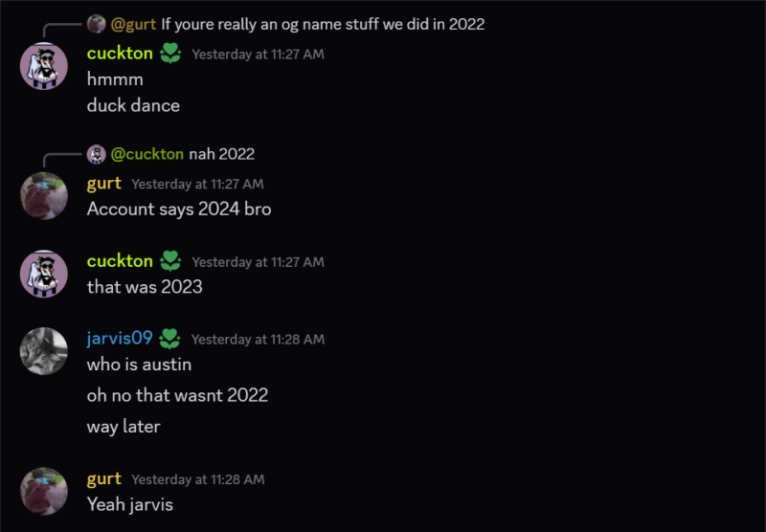Open jarvis09's profile picture
The width and height of the screenshot is (766, 532).
tap(44, 351)
